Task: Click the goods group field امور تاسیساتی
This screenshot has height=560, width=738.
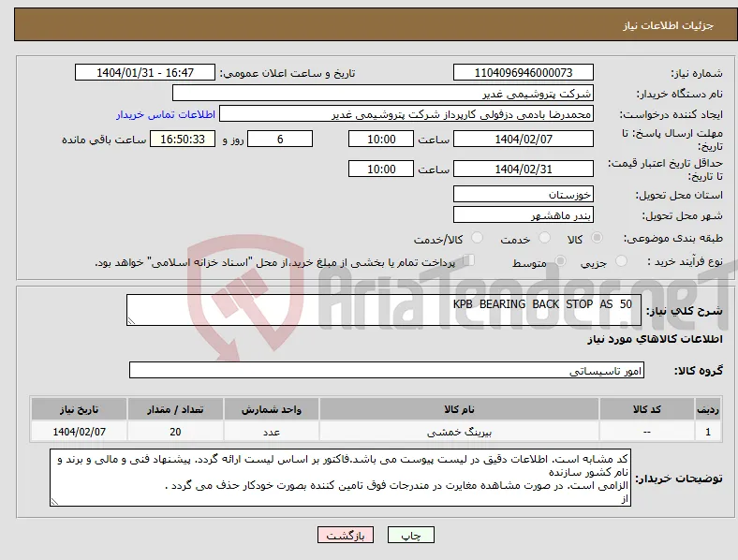Action: [387, 370]
